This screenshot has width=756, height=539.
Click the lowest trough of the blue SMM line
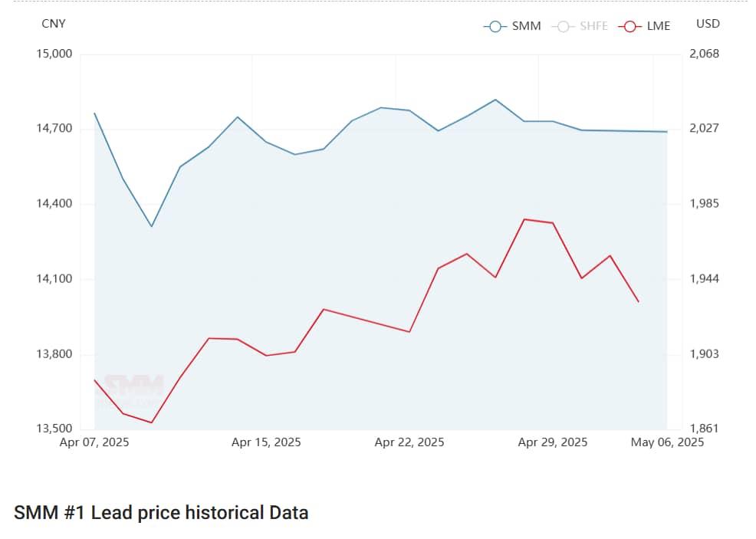(x=151, y=226)
